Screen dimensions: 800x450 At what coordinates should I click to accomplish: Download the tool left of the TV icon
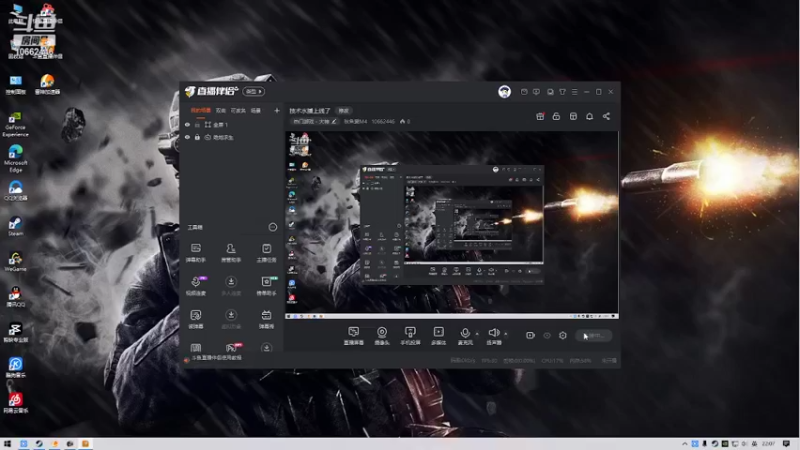click(x=231, y=319)
